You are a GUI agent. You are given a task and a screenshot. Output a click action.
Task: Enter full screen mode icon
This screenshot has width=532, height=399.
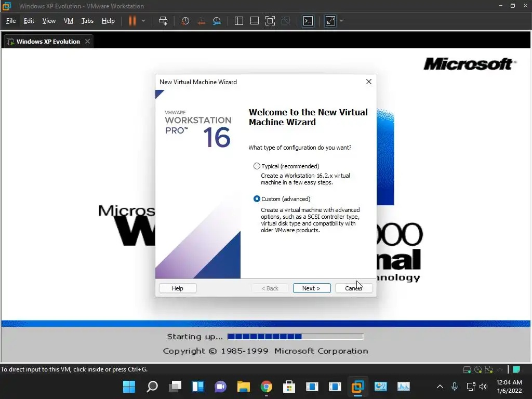(x=270, y=21)
